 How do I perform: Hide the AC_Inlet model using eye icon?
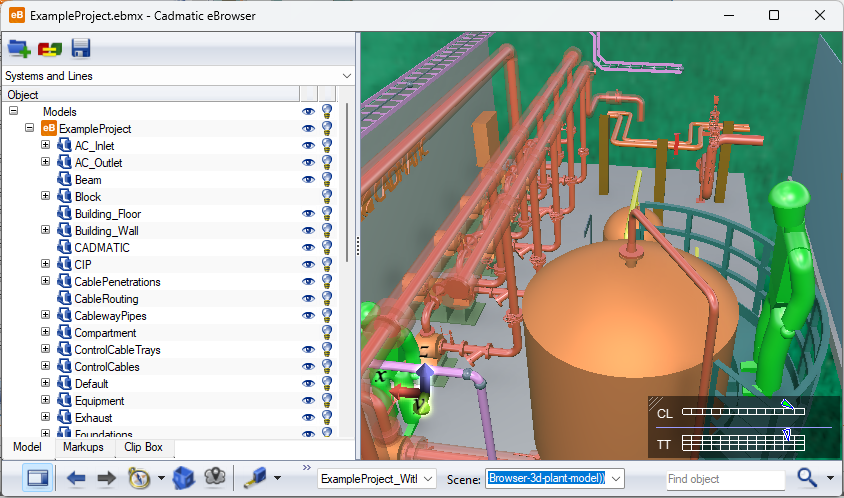pos(308,146)
